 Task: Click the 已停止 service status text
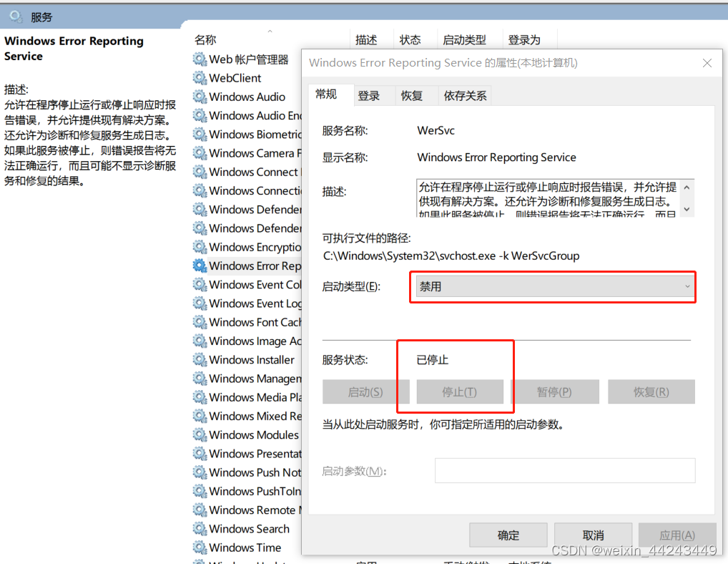(x=432, y=360)
